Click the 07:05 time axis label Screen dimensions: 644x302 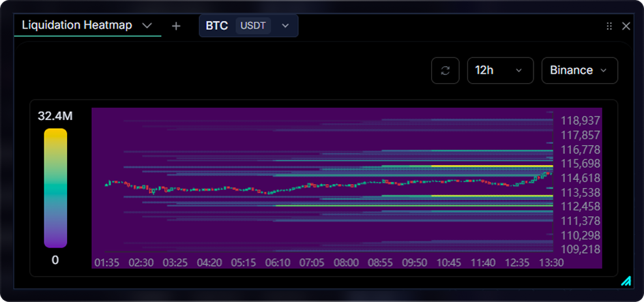tap(312, 262)
